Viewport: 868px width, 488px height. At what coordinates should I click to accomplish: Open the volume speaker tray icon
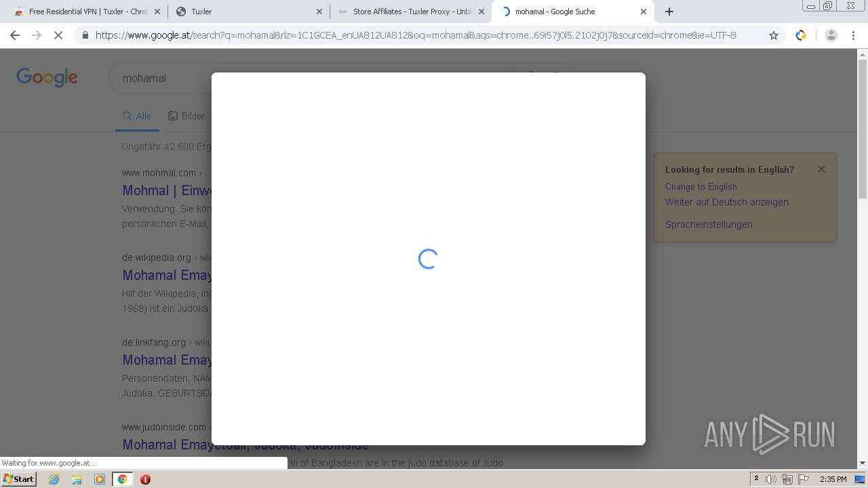(x=771, y=479)
